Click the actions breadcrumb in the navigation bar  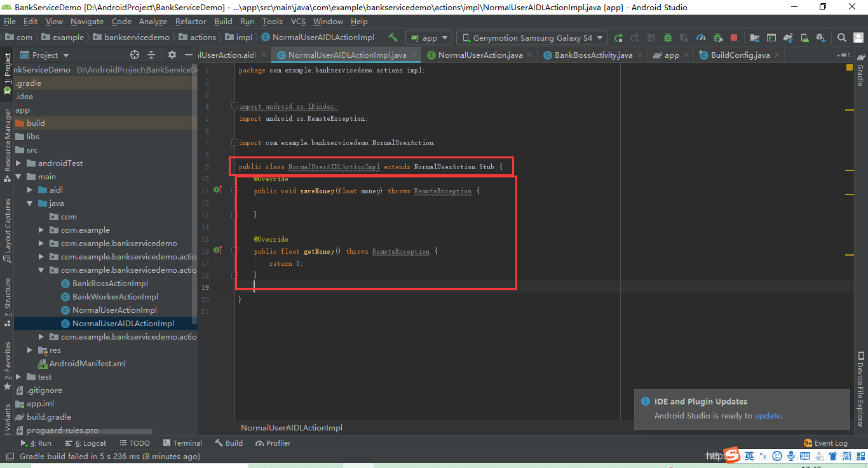coord(197,38)
